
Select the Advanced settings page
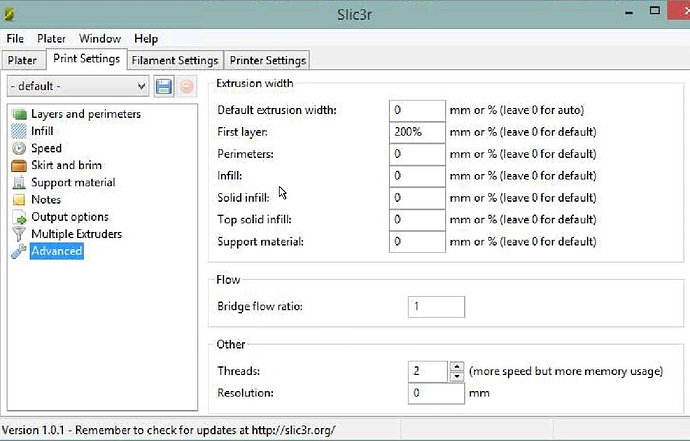click(57, 251)
